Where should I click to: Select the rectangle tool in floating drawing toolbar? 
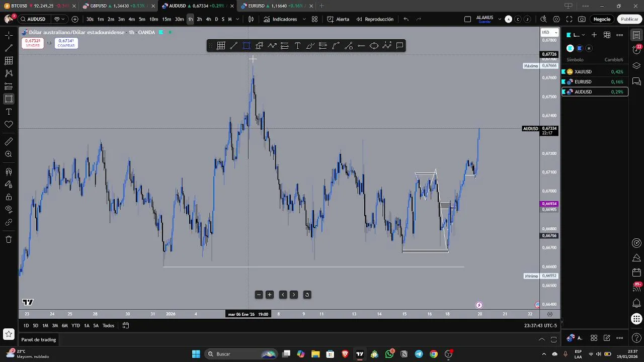tap(247, 46)
